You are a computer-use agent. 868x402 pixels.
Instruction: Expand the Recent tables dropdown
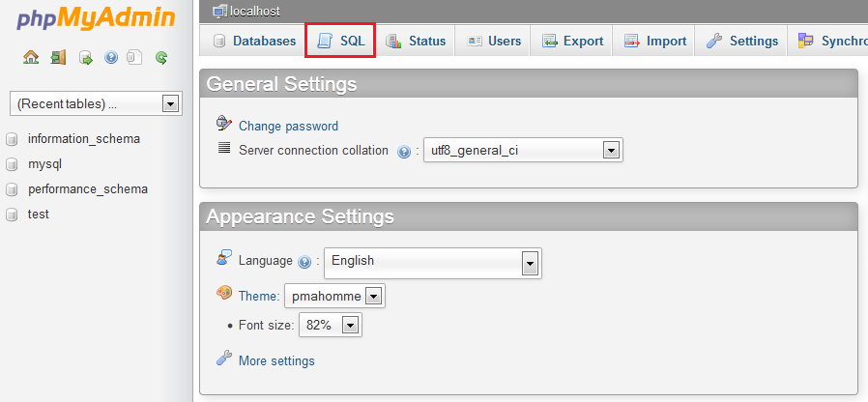tap(97, 103)
